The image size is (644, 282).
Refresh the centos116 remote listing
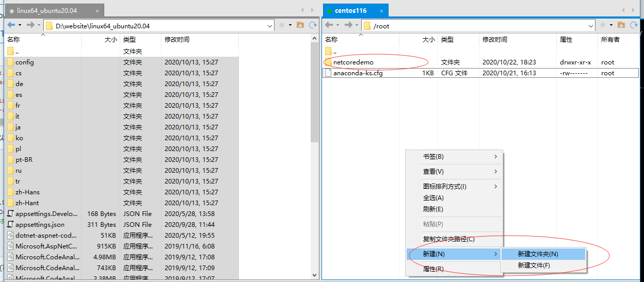634,25
